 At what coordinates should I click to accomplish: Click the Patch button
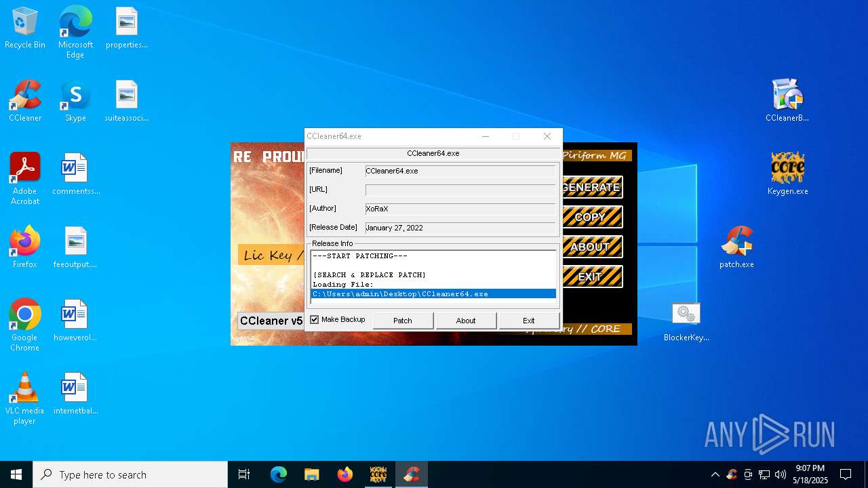(403, 321)
